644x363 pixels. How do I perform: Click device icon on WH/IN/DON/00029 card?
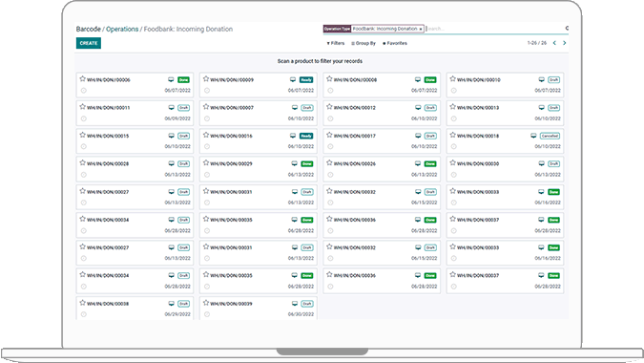point(295,163)
